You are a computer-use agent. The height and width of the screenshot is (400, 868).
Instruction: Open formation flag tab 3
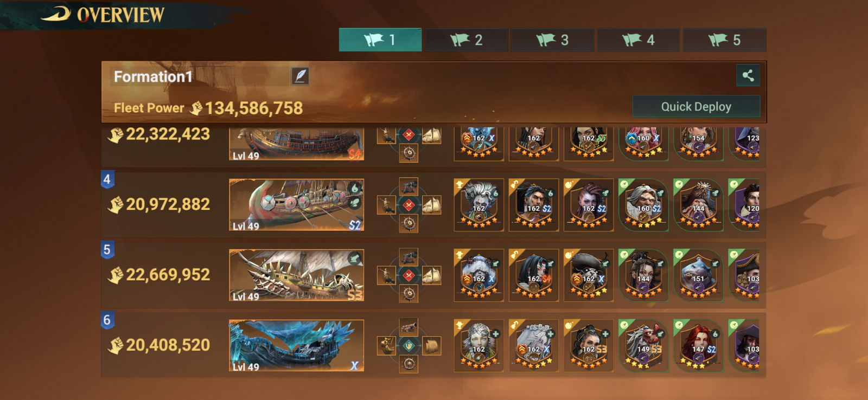(x=552, y=40)
